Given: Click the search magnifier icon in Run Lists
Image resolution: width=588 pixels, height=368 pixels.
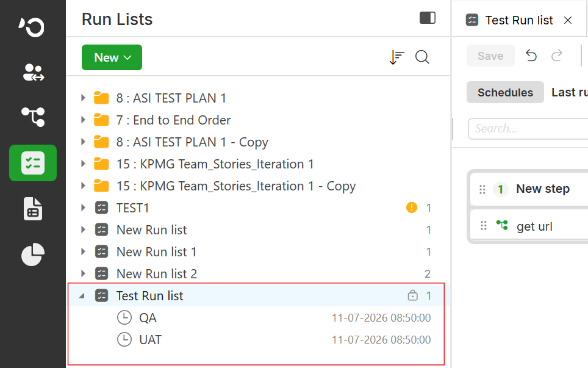Looking at the screenshot, I should [x=422, y=57].
